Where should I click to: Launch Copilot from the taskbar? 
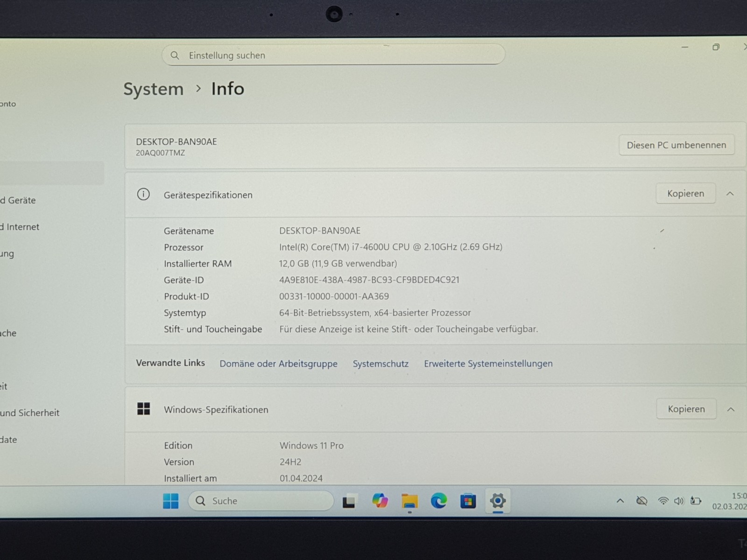[x=380, y=500]
